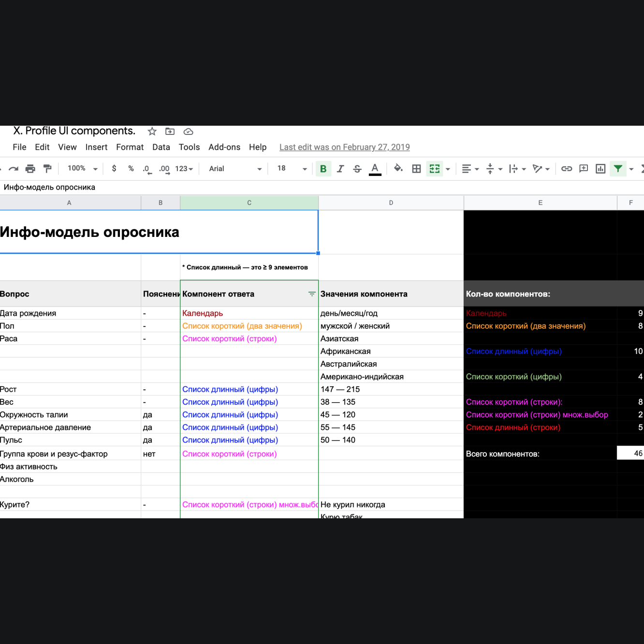644x644 pixels.
Task: Select the column D header
Action: [391, 203]
